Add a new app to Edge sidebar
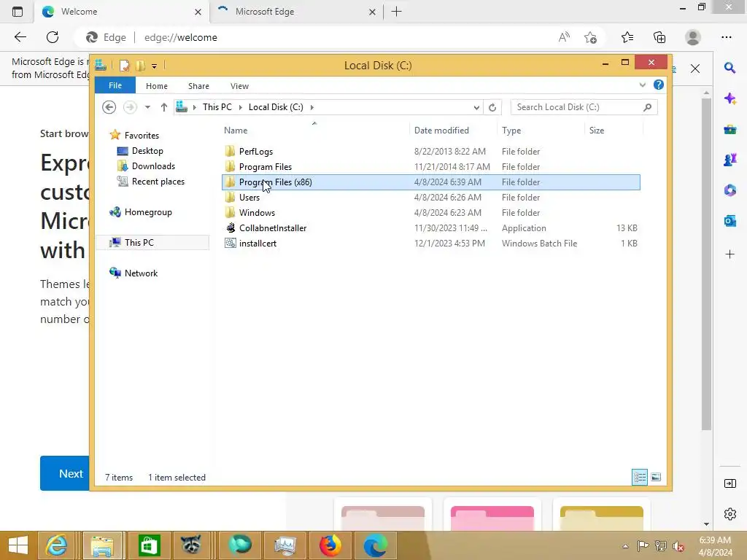 click(x=729, y=254)
